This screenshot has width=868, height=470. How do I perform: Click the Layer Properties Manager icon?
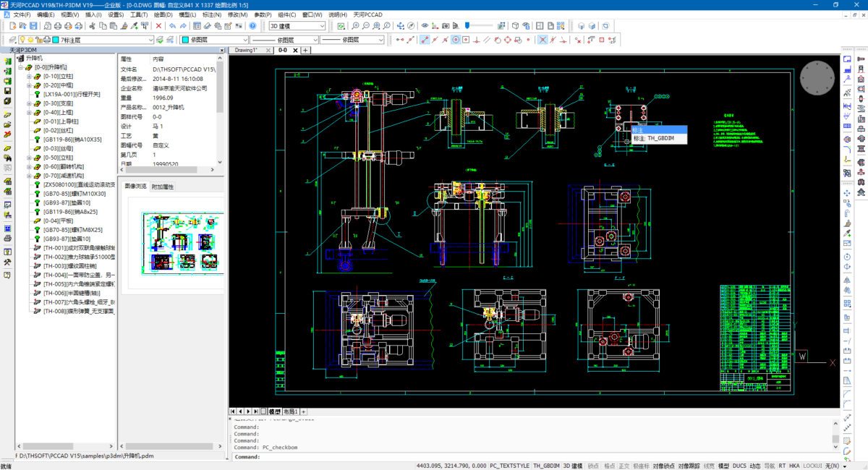tap(12, 40)
